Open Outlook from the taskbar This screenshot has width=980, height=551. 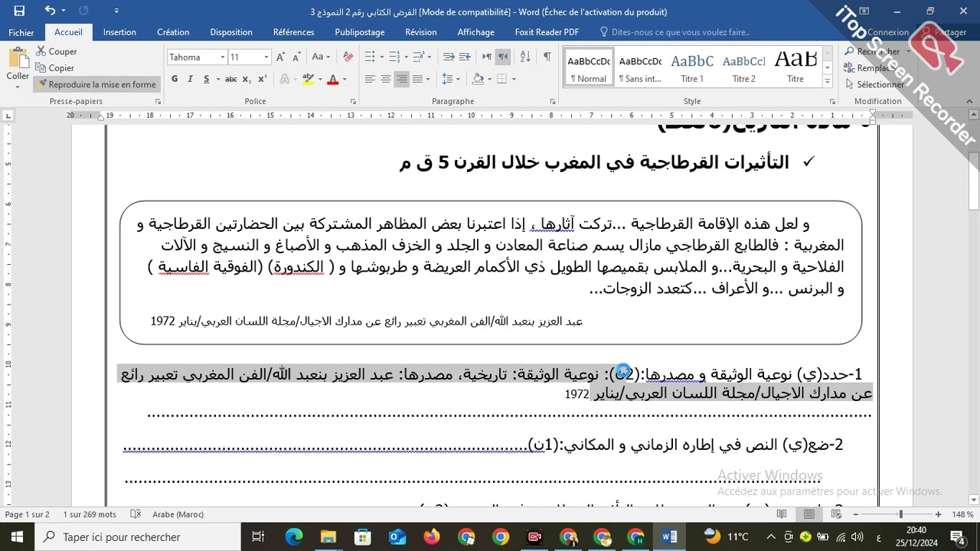(397, 537)
